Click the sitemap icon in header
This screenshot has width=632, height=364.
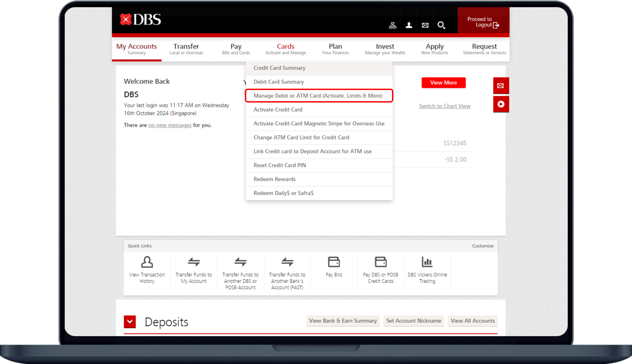click(393, 25)
